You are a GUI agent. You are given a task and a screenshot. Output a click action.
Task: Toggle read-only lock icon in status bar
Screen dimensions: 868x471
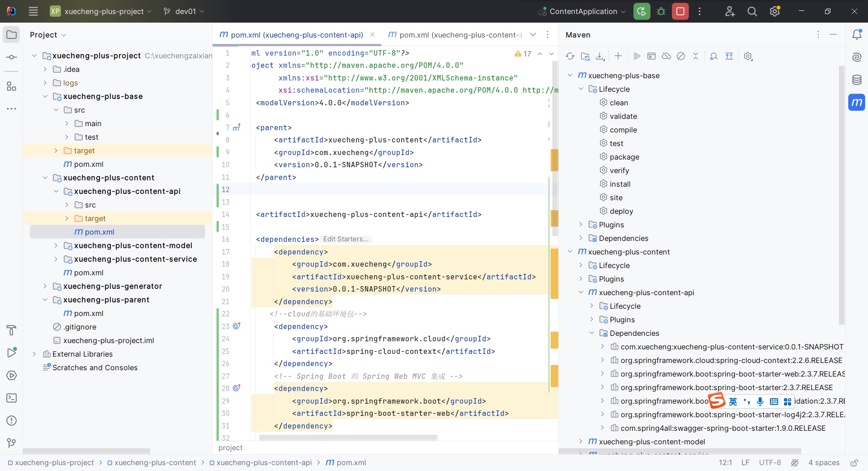854,462
